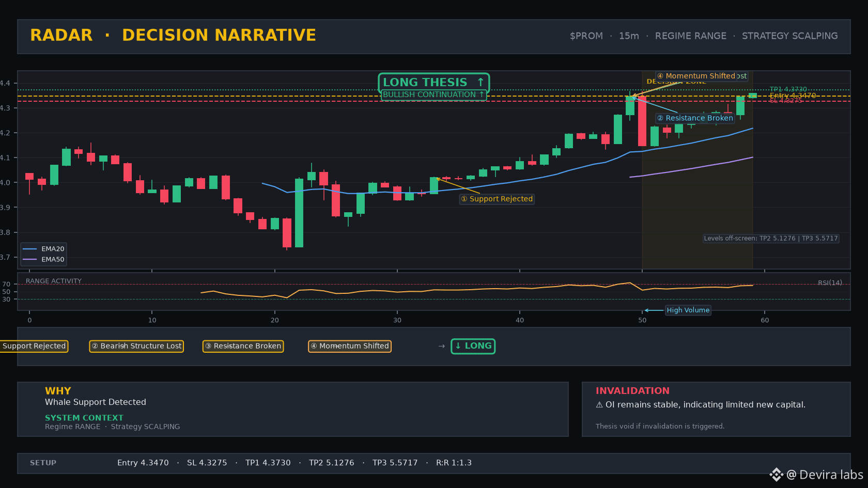Click the INVALIDATION heading
Screen dimensions: 868x488
coord(632,391)
